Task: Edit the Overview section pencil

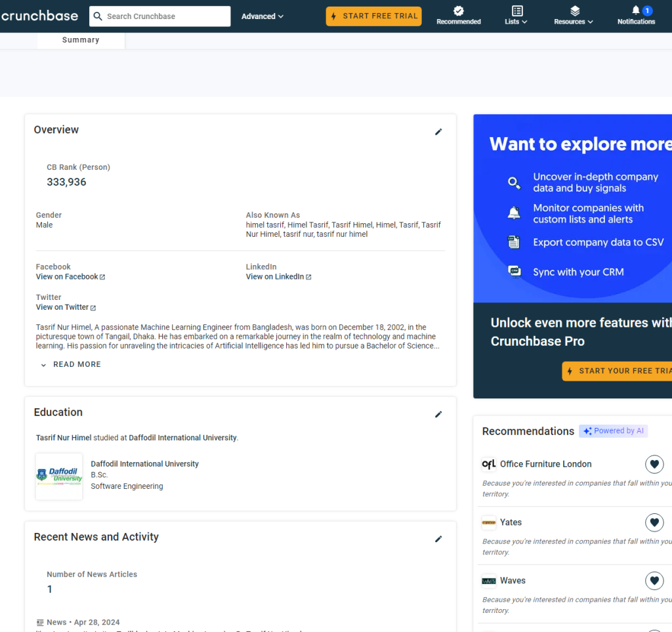Action: [438, 131]
